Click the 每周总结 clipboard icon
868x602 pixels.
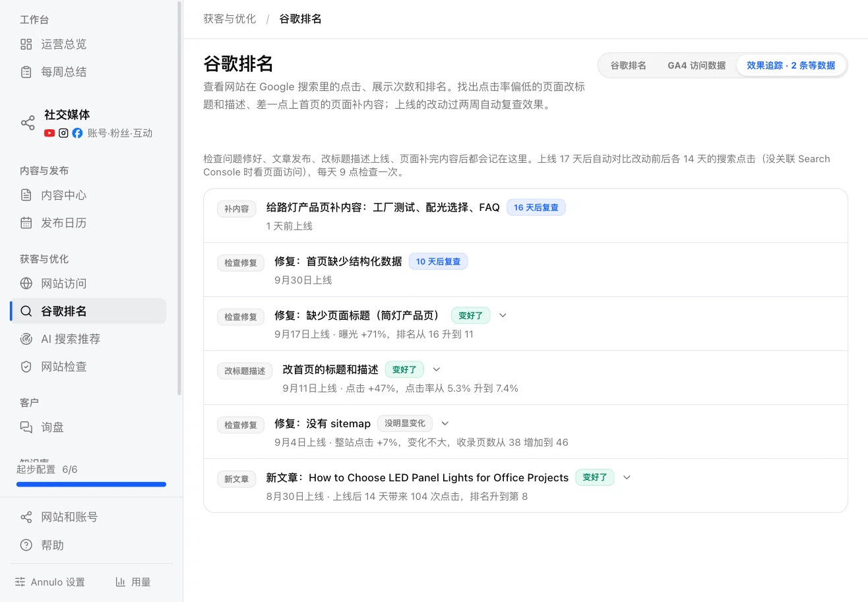(x=26, y=72)
